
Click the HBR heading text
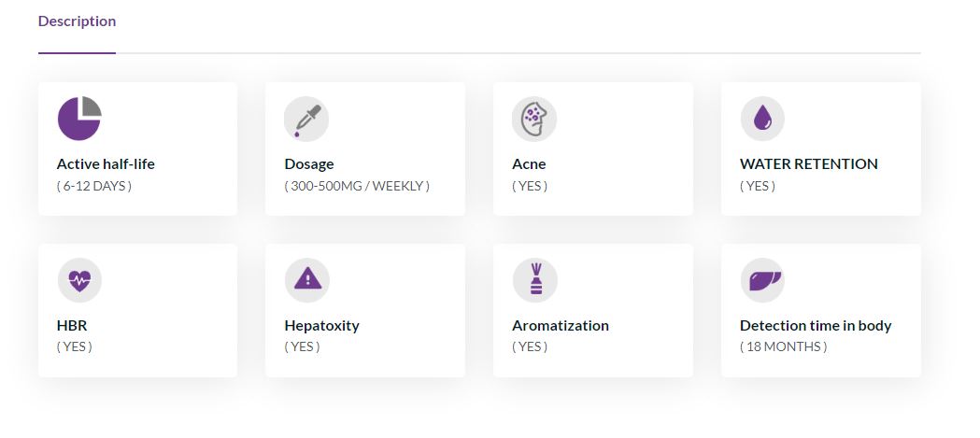(72, 326)
